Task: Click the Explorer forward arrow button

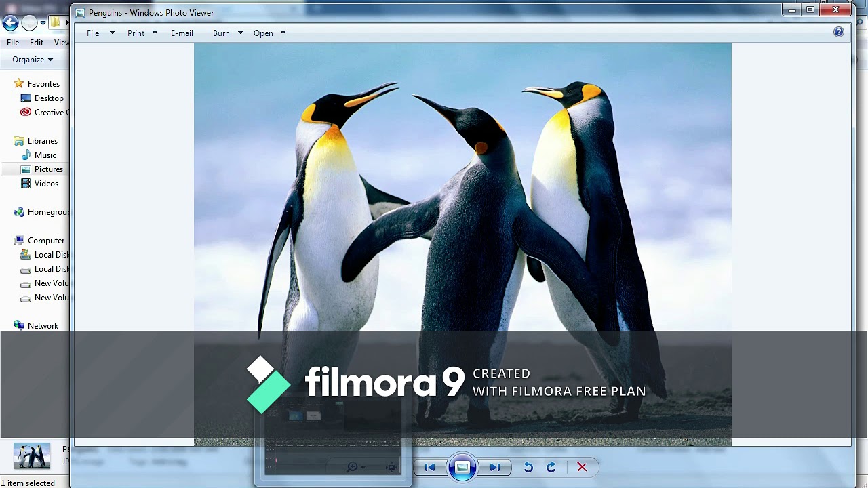Action: click(x=29, y=23)
